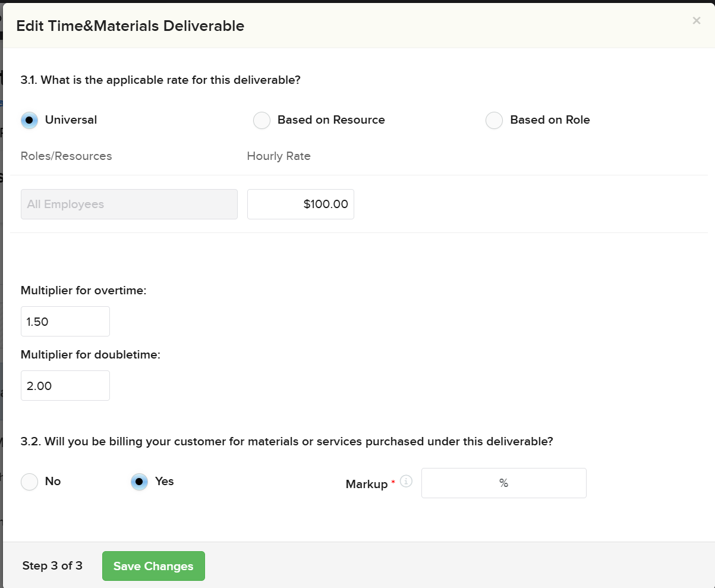Close the Edit Time&Materials Deliverable dialog

[x=696, y=21]
